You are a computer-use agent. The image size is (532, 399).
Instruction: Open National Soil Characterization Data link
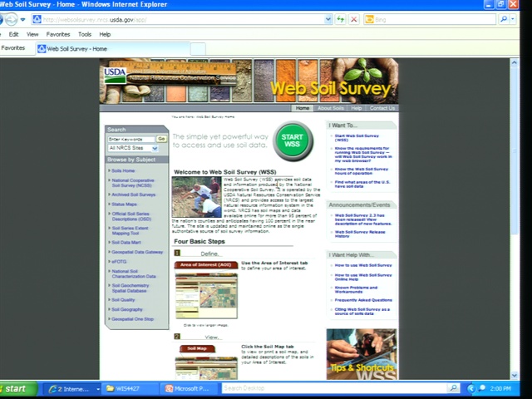pos(134,273)
